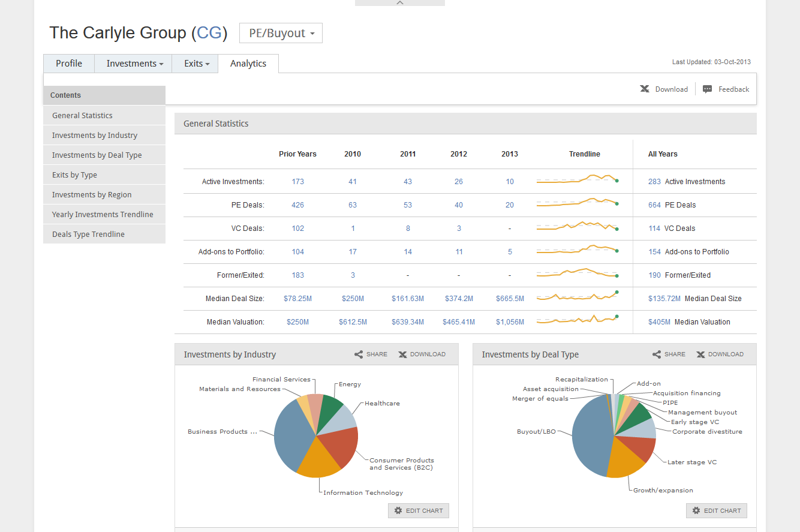Go to Investments by Industry in Contents

pos(104,136)
